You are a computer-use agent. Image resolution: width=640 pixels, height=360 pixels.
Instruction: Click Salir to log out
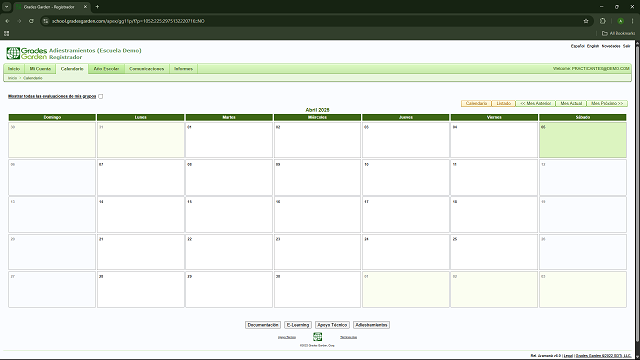[x=627, y=46]
